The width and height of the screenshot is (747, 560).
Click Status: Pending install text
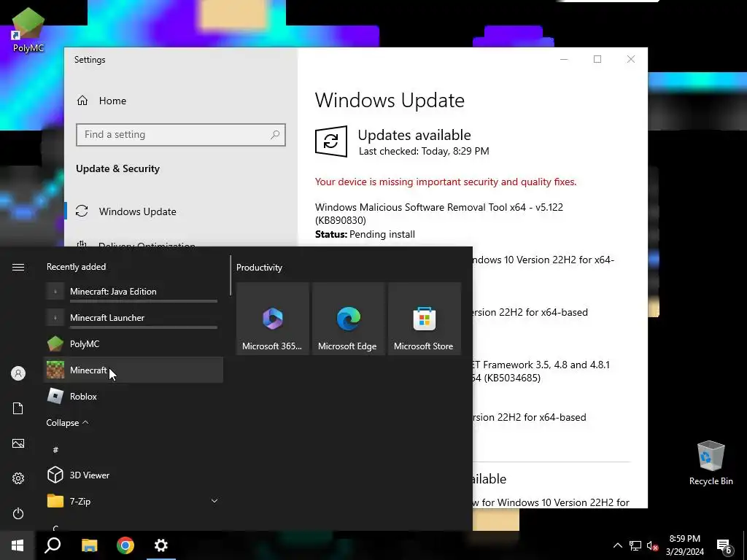point(365,234)
